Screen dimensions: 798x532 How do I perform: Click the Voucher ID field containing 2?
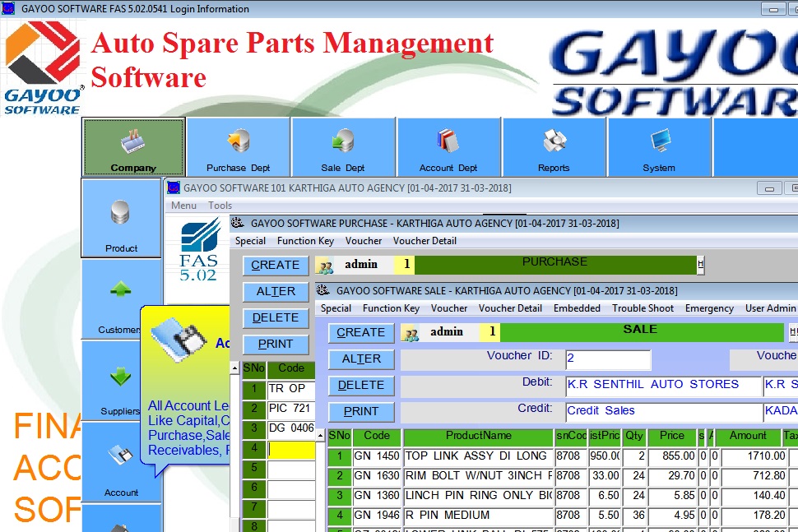(608, 359)
